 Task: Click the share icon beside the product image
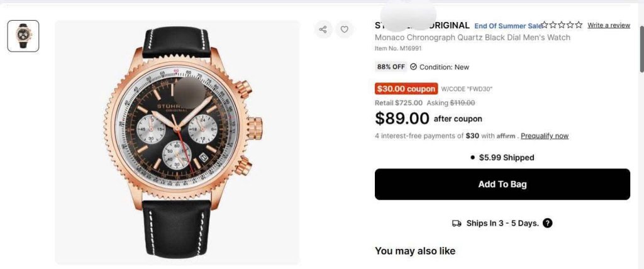coord(323,29)
